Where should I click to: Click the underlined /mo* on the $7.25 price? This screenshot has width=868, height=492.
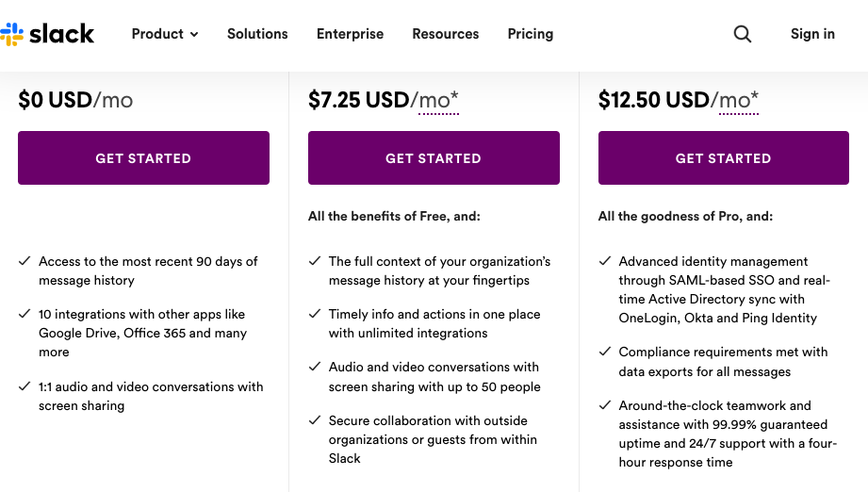tap(439, 100)
